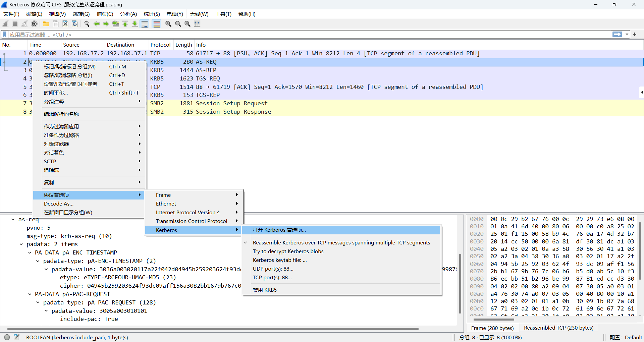Select 在新窗口显示分组(W) menu entry
This screenshot has height=342, width=644.
(x=89, y=213)
